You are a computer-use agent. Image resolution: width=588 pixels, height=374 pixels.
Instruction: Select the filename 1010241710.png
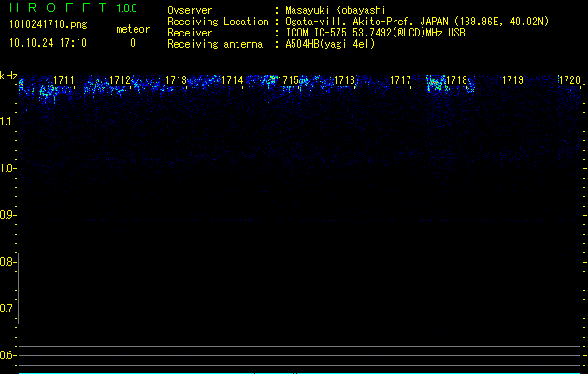pyautogui.click(x=49, y=24)
